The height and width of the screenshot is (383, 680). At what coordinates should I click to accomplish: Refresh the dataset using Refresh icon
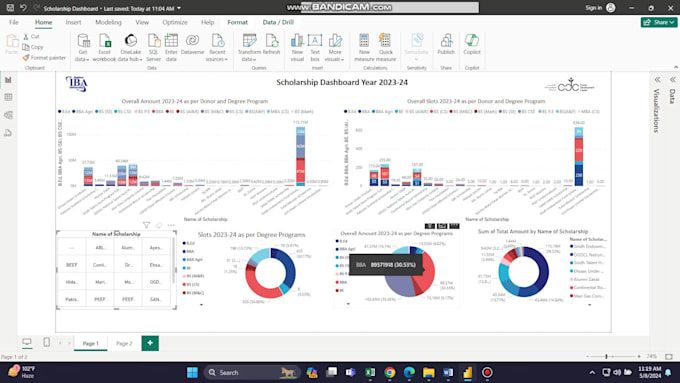pos(272,44)
